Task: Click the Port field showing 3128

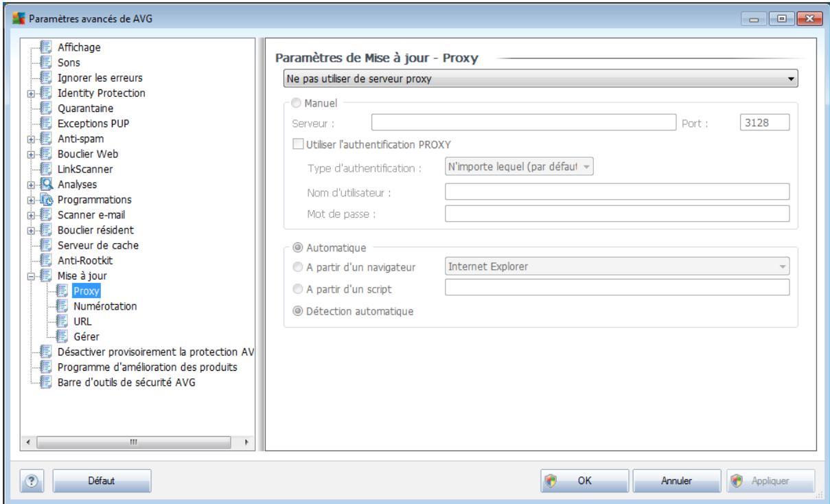Action: (x=765, y=122)
